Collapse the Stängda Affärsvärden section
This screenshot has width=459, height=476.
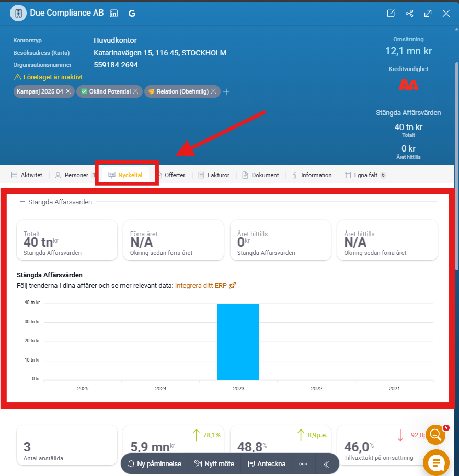point(22,202)
